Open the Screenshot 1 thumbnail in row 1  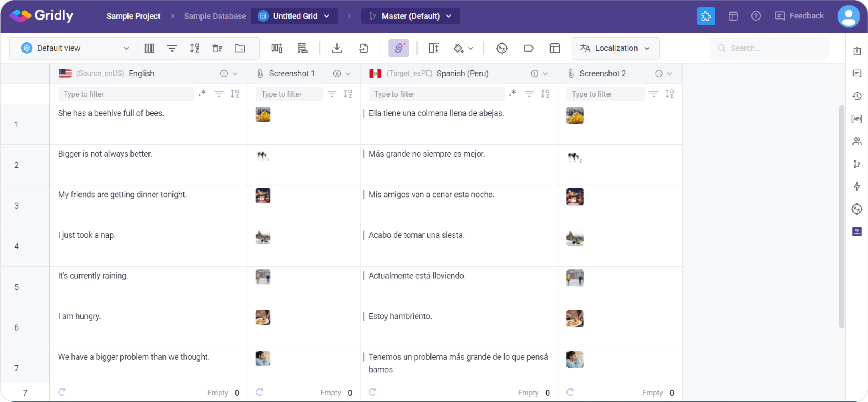pos(263,115)
